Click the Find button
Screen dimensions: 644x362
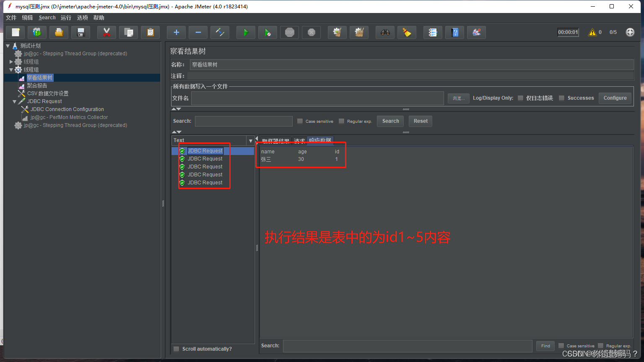[545, 346]
